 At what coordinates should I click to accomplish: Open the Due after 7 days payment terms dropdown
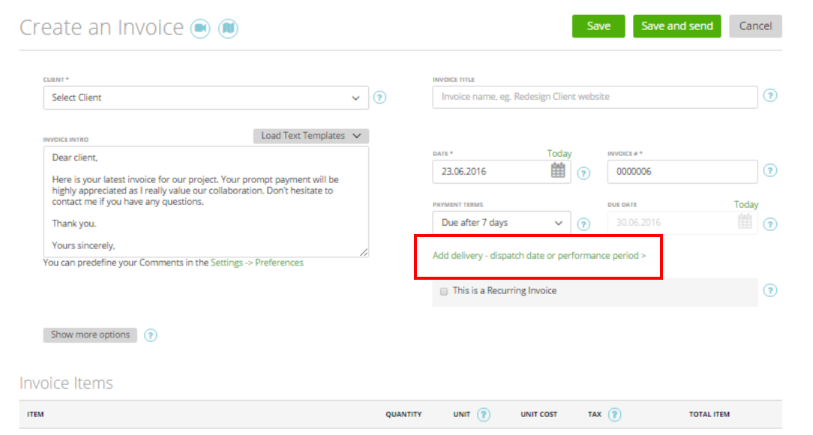point(501,222)
